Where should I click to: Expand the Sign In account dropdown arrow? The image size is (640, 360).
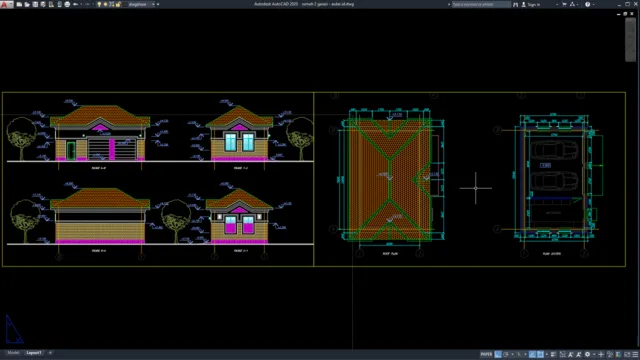[557, 4]
